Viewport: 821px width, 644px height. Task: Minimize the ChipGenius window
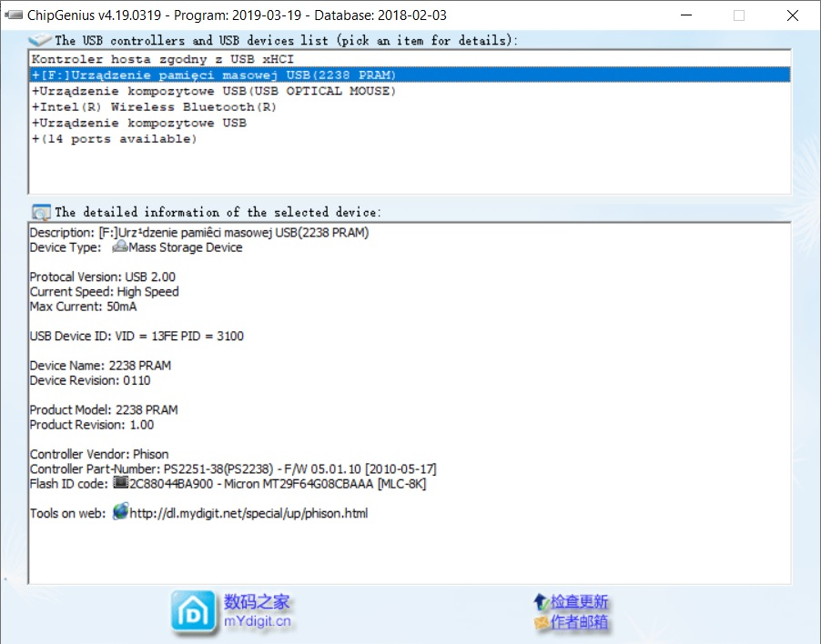686,15
